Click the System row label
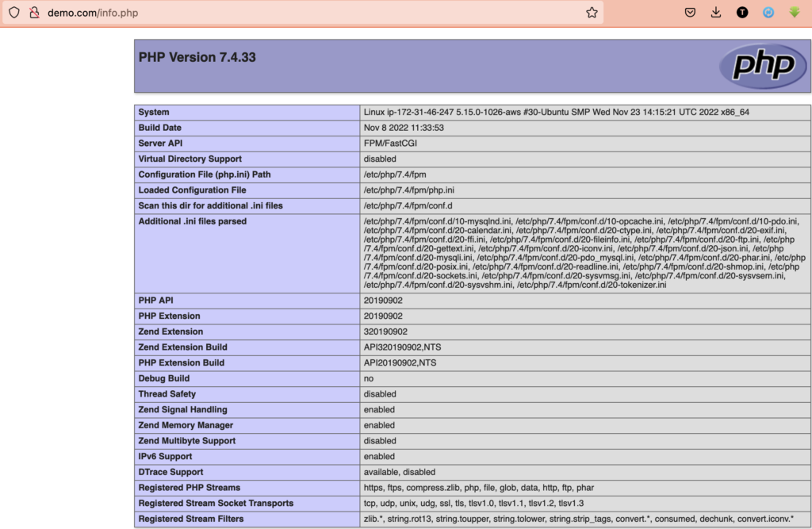Image resolution: width=812 pixels, height=529 pixels. pyautogui.click(x=154, y=112)
